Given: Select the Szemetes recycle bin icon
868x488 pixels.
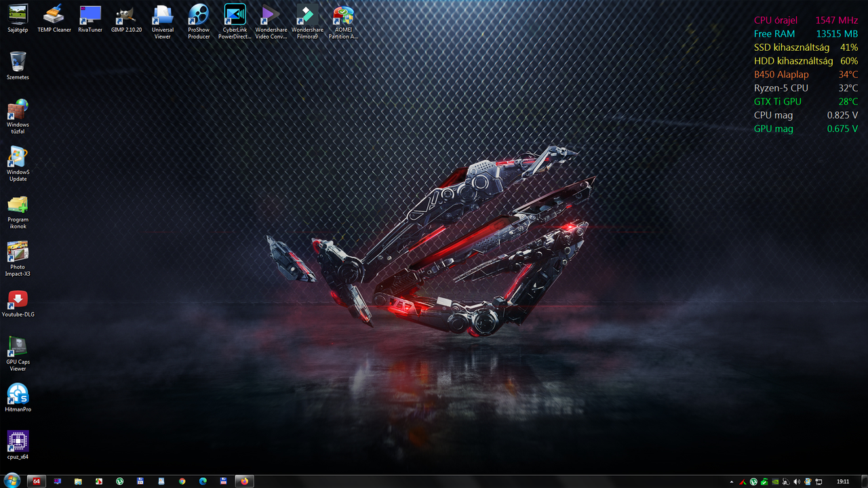Looking at the screenshot, I should point(18,66).
